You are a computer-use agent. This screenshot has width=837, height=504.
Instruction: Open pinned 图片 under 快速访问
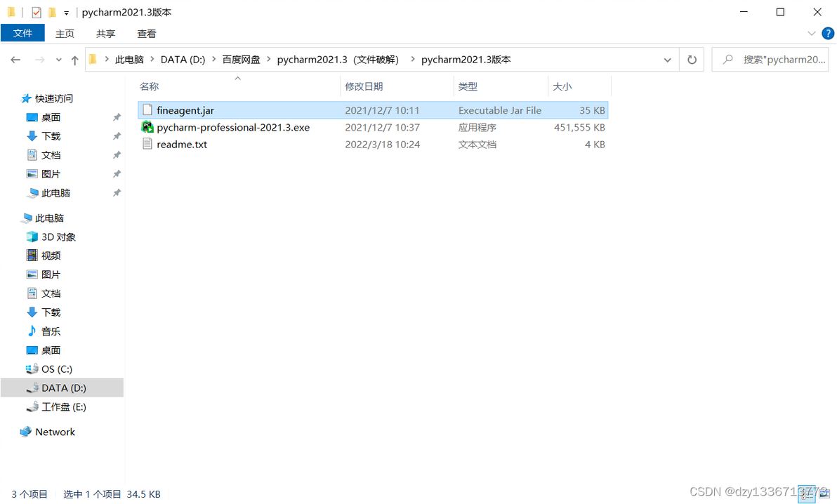(x=51, y=174)
